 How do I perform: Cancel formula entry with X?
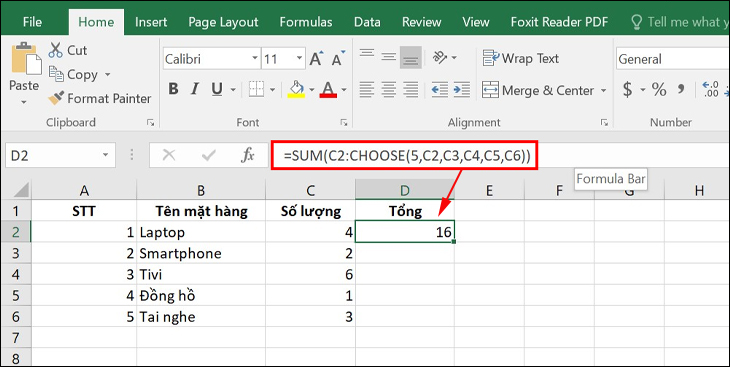(169, 155)
